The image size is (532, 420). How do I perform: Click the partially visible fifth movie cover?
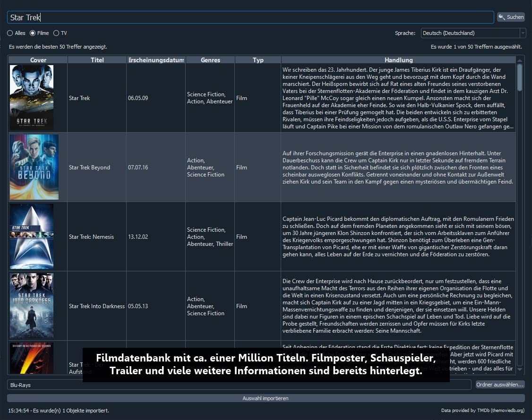point(32,358)
